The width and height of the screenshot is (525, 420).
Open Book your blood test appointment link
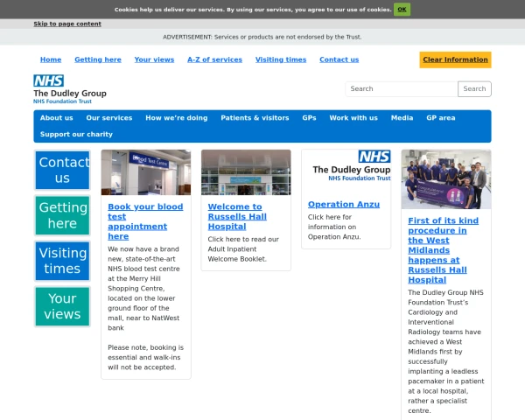(x=145, y=221)
